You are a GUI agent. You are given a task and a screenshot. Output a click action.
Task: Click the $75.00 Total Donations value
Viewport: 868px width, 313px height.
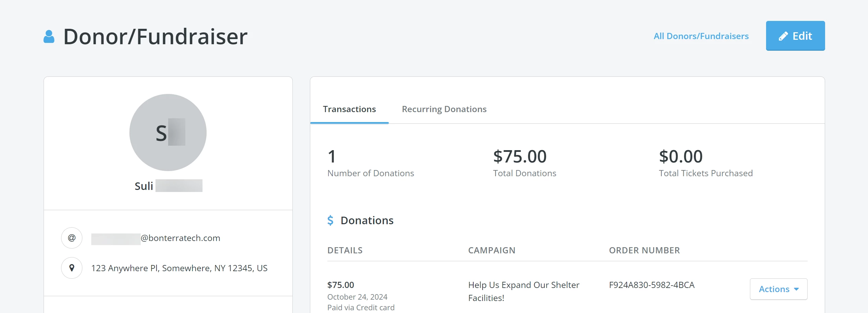tap(520, 156)
